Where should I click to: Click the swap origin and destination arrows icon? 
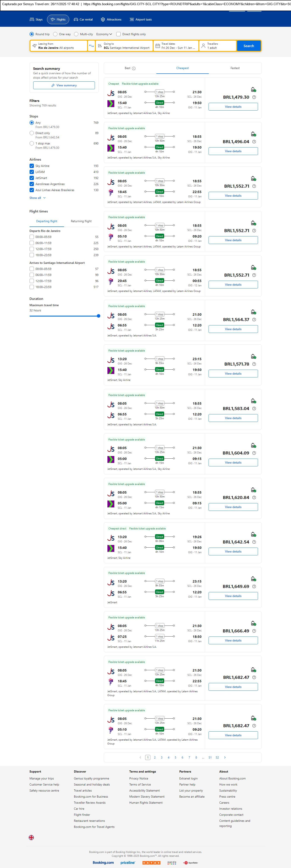click(91, 46)
